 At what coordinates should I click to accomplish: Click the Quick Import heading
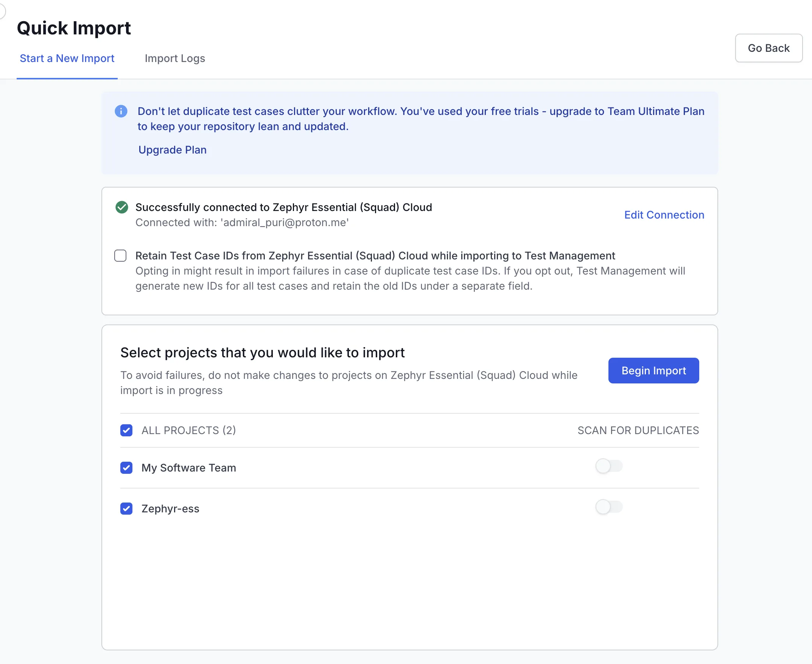[73, 28]
